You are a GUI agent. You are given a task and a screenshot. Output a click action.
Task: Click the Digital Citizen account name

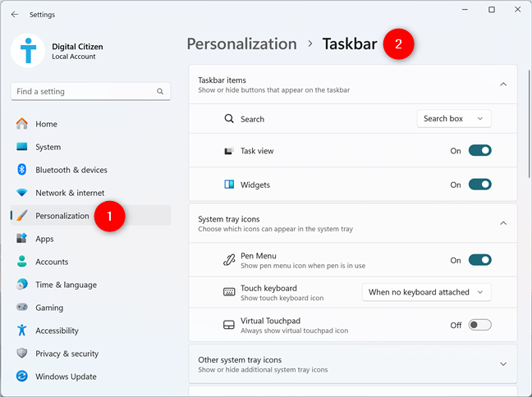tap(77, 47)
